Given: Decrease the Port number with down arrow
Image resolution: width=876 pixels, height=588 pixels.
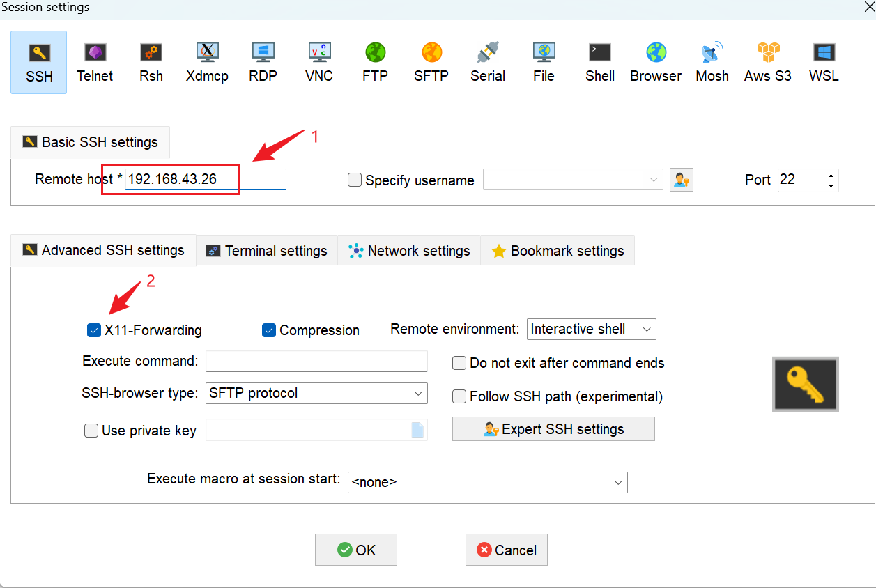Looking at the screenshot, I should [x=831, y=185].
